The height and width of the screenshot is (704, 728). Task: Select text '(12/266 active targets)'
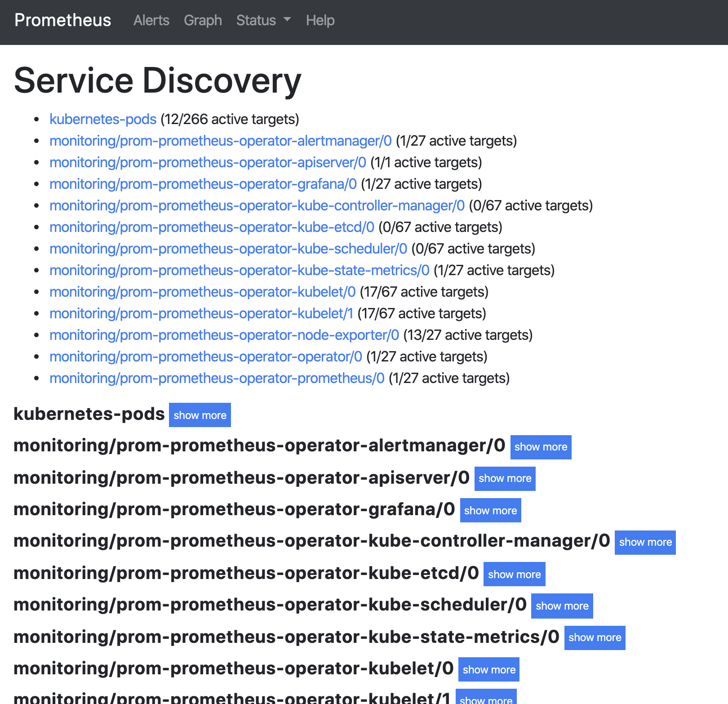(230, 119)
